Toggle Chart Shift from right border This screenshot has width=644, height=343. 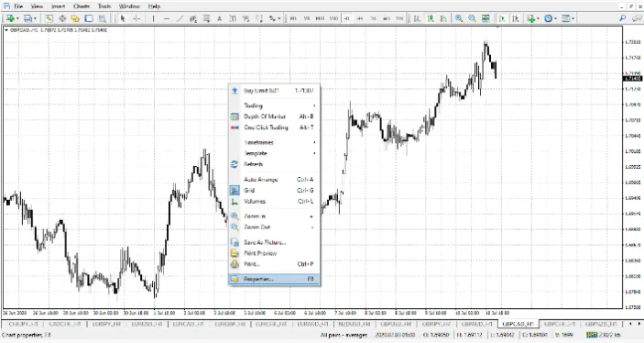(516, 18)
